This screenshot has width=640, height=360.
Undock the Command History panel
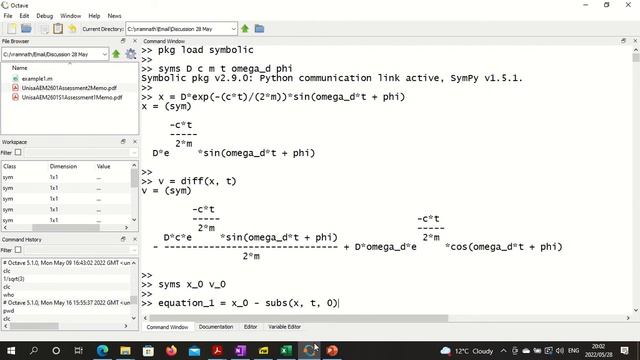123,239
